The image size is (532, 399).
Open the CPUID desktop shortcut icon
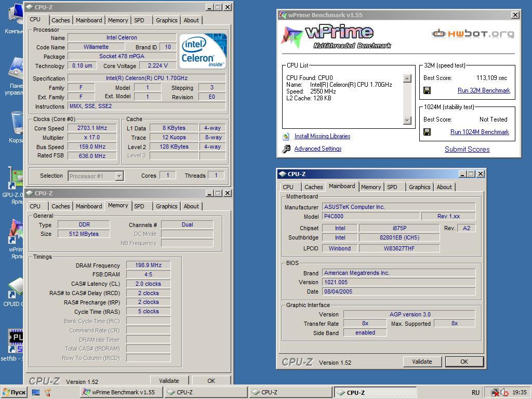[x=16, y=287]
